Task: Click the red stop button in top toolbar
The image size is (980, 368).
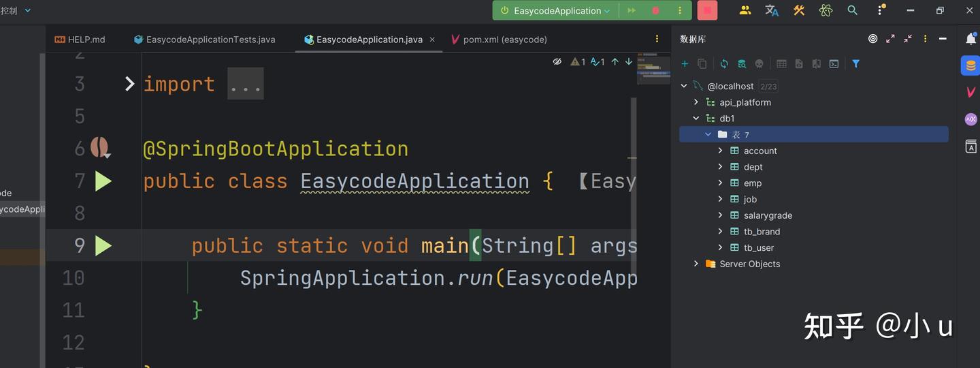Action: coord(707,10)
